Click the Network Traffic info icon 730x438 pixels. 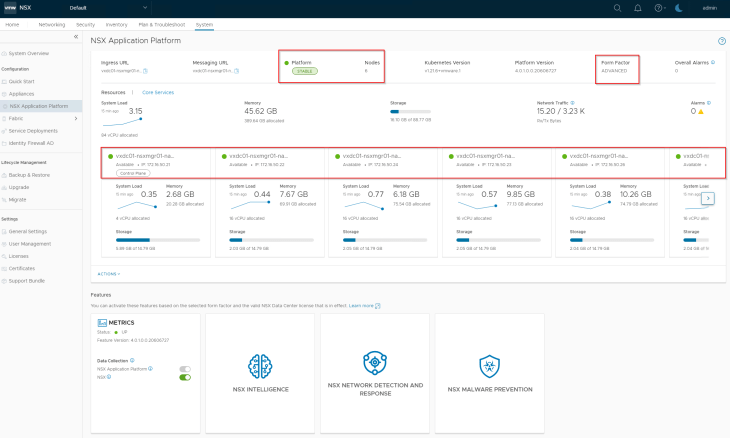(x=573, y=103)
